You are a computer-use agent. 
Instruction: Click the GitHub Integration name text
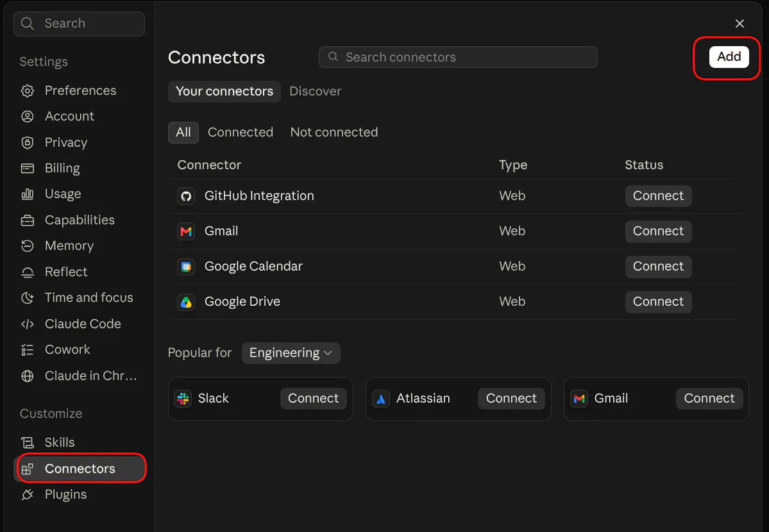tap(259, 196)
